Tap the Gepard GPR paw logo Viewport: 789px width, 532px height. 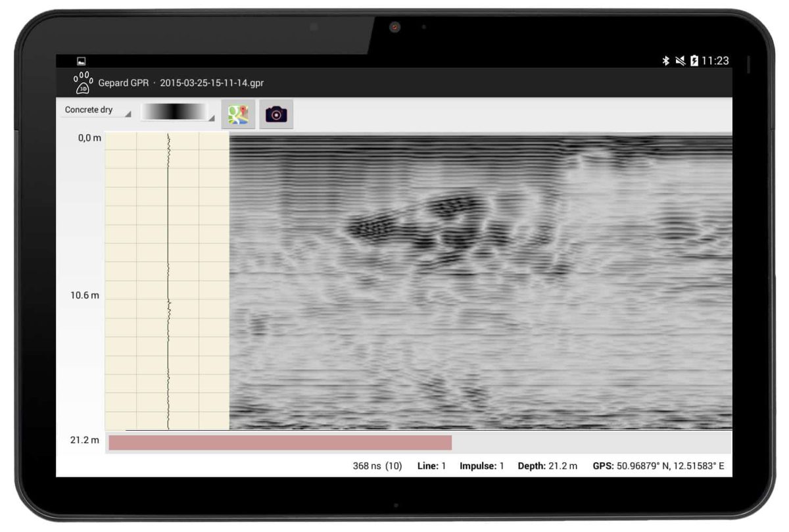click(x=83, y=83)
